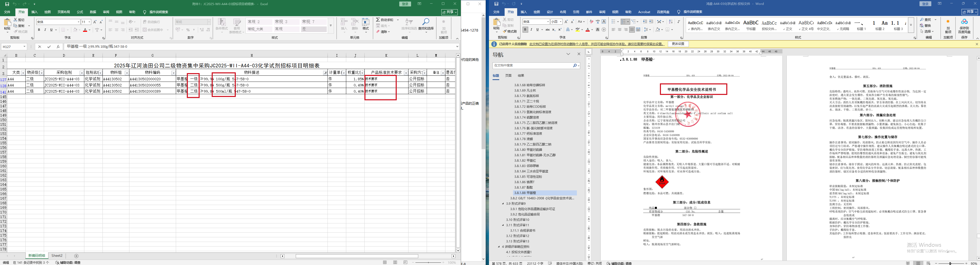Click Word format painter (格式刷)

[509, 31]
